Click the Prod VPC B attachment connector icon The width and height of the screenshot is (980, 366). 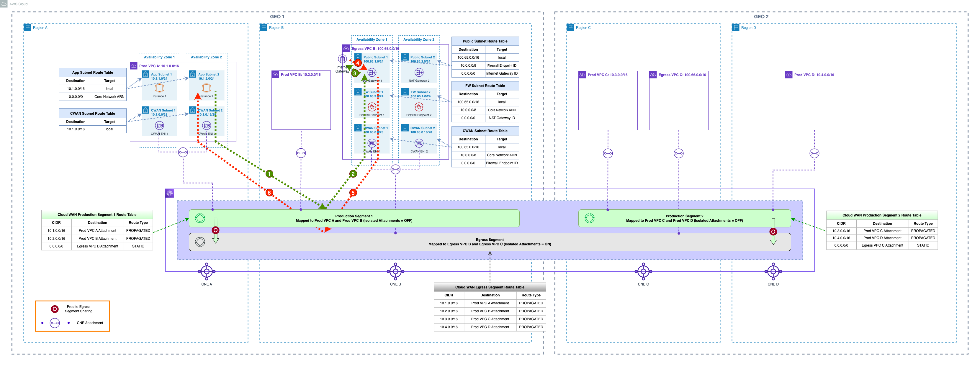coord(301,153)
